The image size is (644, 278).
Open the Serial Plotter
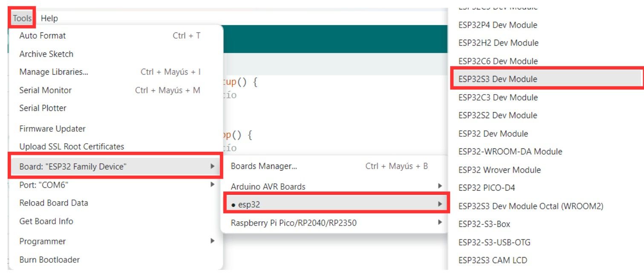pos(42,108)
